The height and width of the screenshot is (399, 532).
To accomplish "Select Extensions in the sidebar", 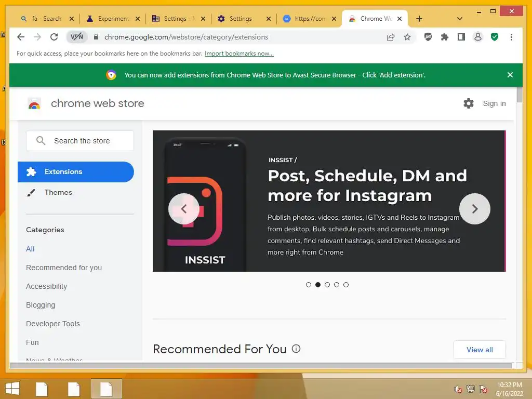I will (x=76, y=171).
